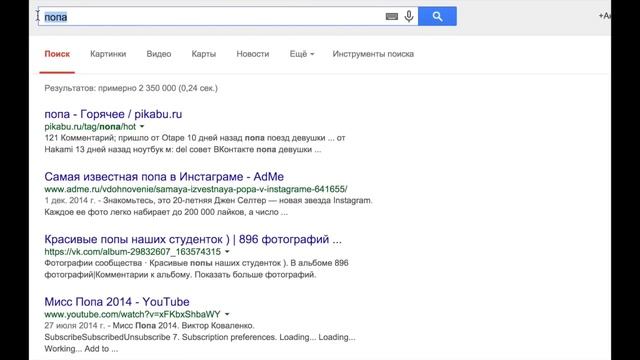Open the Карты tab
Image resolution: width=640 pixels, height=360 pixels.
click(204, 54)
